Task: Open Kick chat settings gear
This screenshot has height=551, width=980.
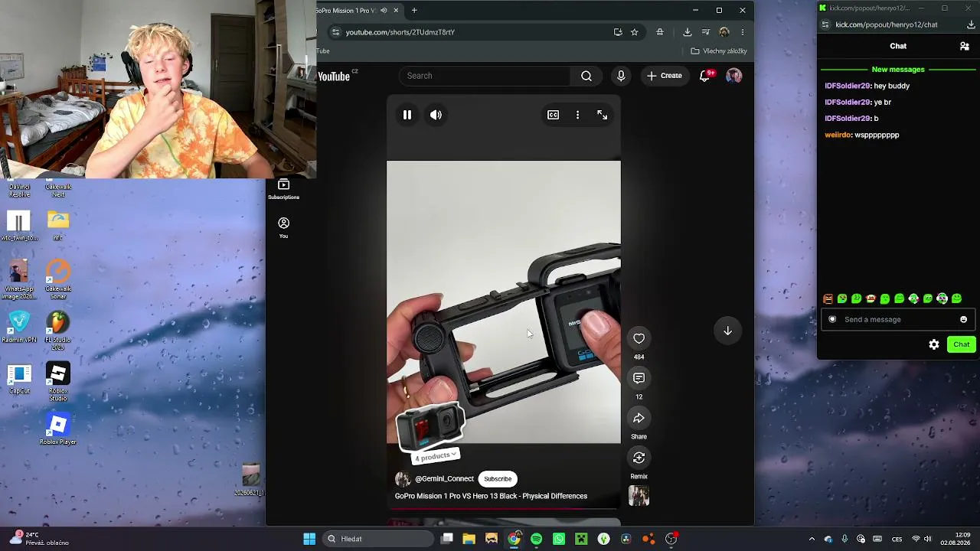Action: click(x=934, y=344)
